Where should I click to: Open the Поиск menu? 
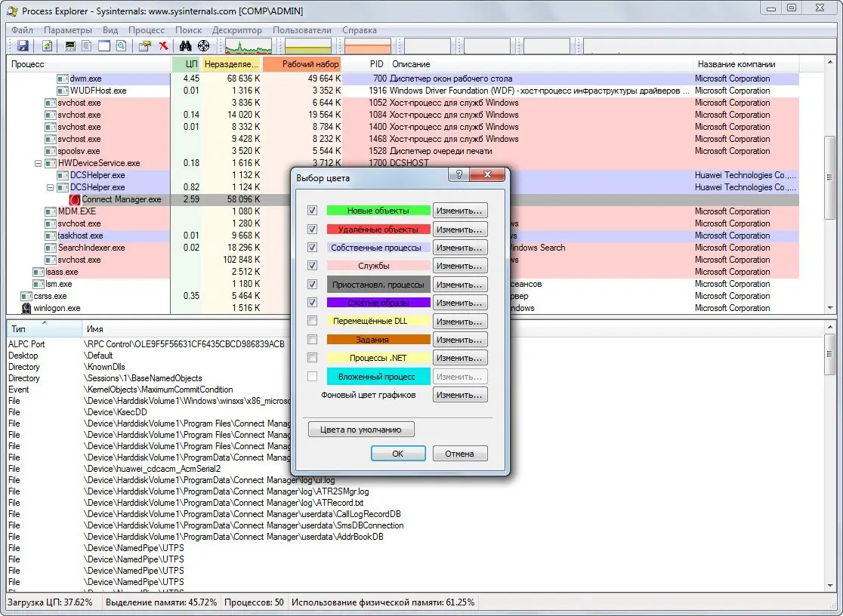pyautogui.click(x=188, y=30)
